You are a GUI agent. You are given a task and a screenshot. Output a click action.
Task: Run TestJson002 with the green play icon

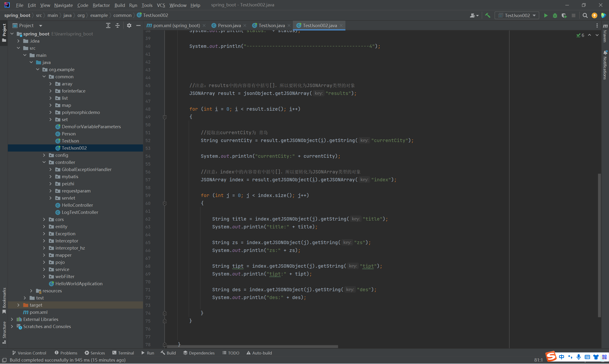tap(546, 15)
